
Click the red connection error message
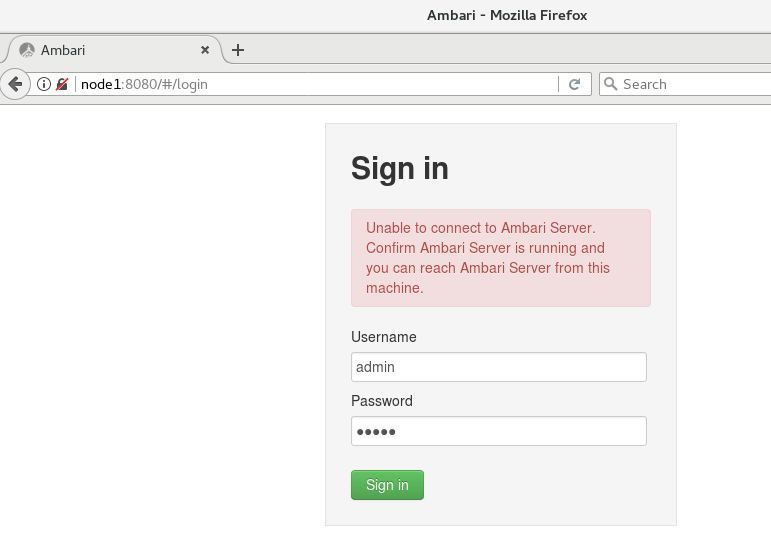[x=500, y=258]
